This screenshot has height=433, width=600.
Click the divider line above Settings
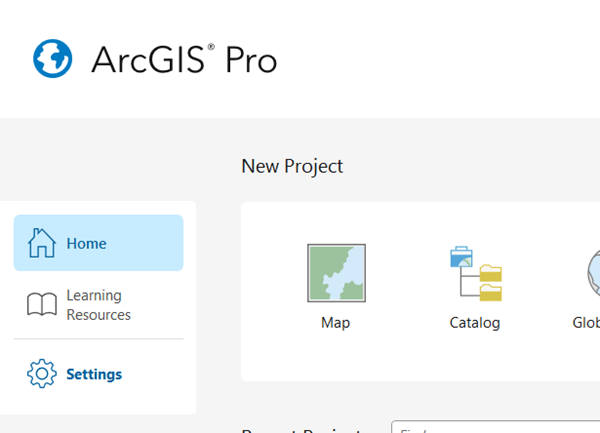click(98, 339)
